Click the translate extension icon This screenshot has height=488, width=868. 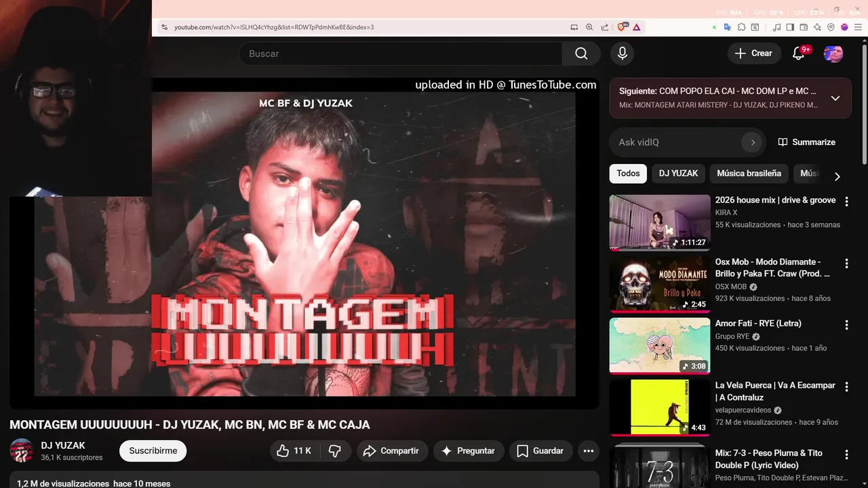(x=728, y=27)
